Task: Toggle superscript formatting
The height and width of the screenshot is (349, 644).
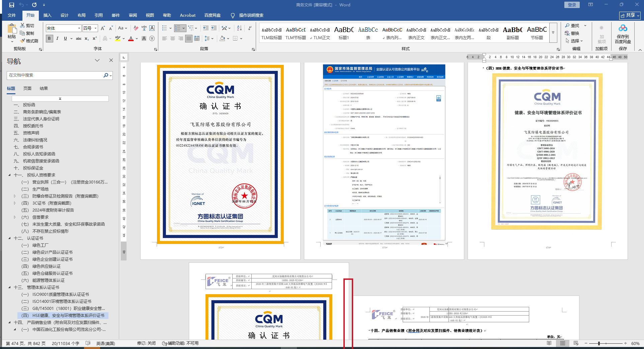Action: pos(95,38)
